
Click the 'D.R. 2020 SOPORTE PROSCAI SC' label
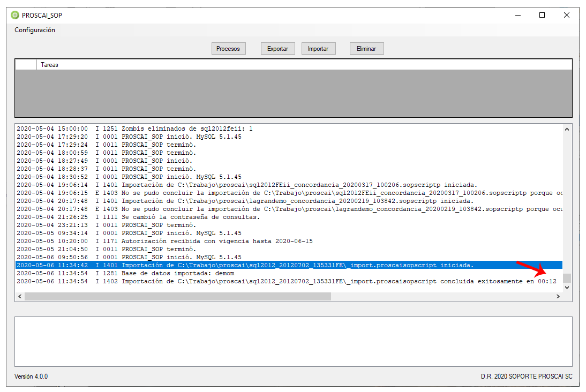(527, 376)
